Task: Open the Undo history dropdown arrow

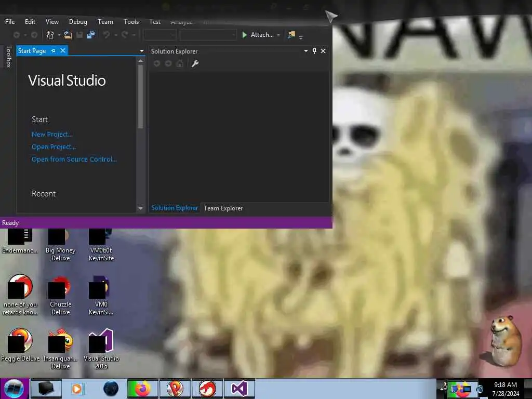Action: (x=116, y=35)
